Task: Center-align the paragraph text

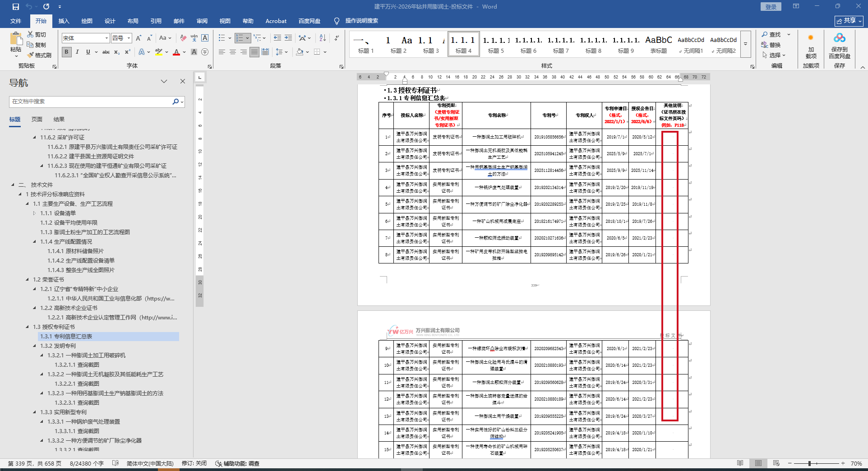Action: tap(233, 52)
